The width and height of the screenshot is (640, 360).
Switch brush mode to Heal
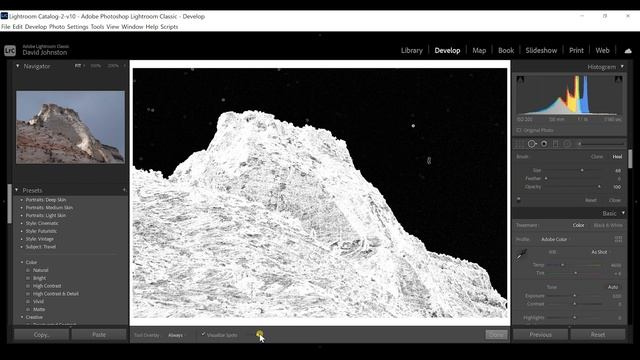[x=617, y=157]
